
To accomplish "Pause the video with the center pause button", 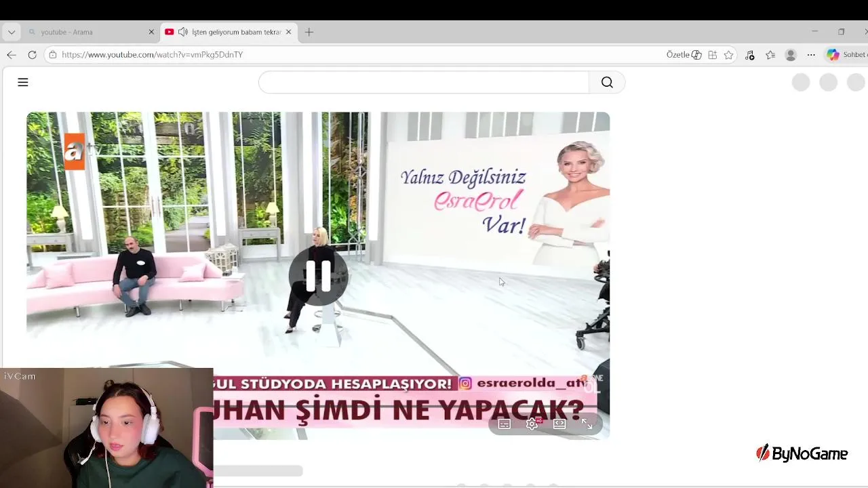I will [318, 276].
